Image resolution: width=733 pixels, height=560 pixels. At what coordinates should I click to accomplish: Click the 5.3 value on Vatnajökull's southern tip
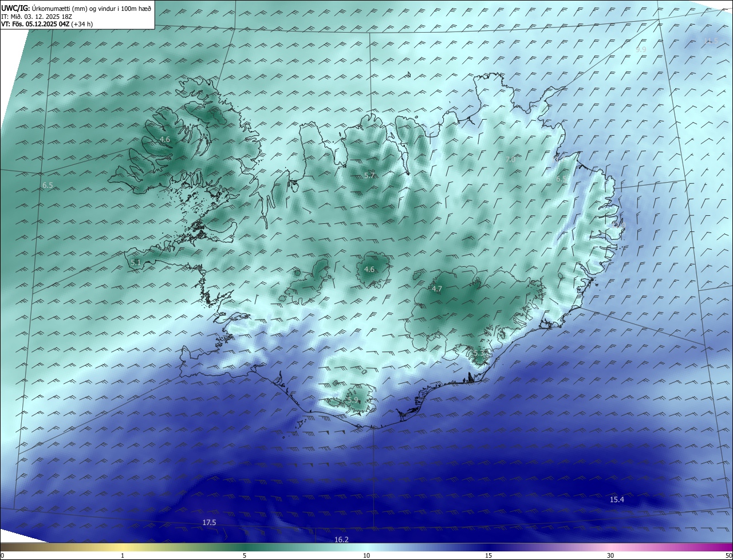tap(478, 353)
